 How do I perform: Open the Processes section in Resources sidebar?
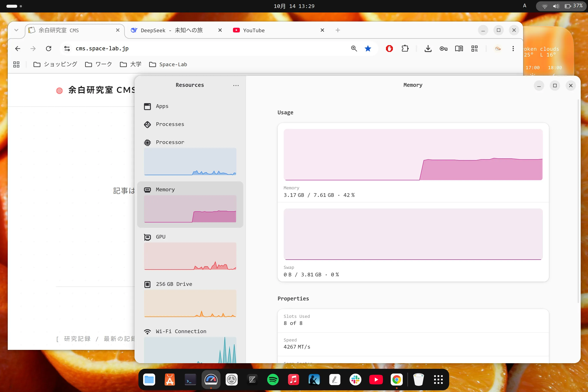(190, 124)
